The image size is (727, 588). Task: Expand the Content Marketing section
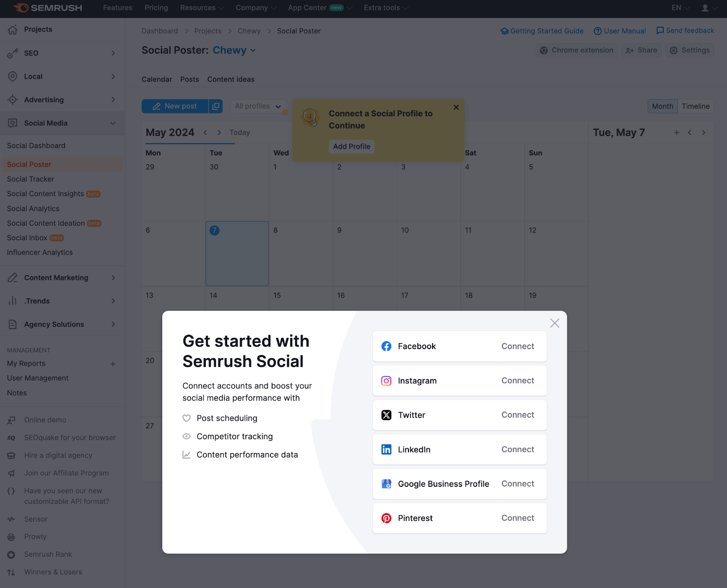[x=113, y=277]
